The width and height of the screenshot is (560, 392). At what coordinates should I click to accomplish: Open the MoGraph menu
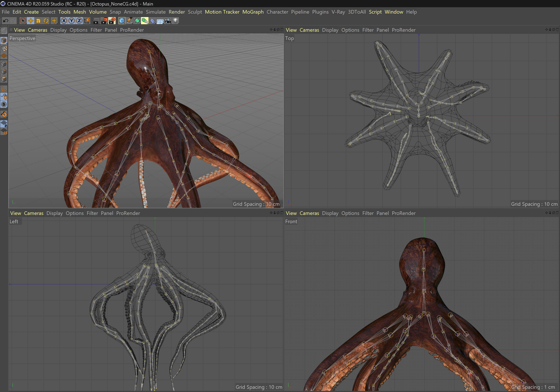click(253, 12)
